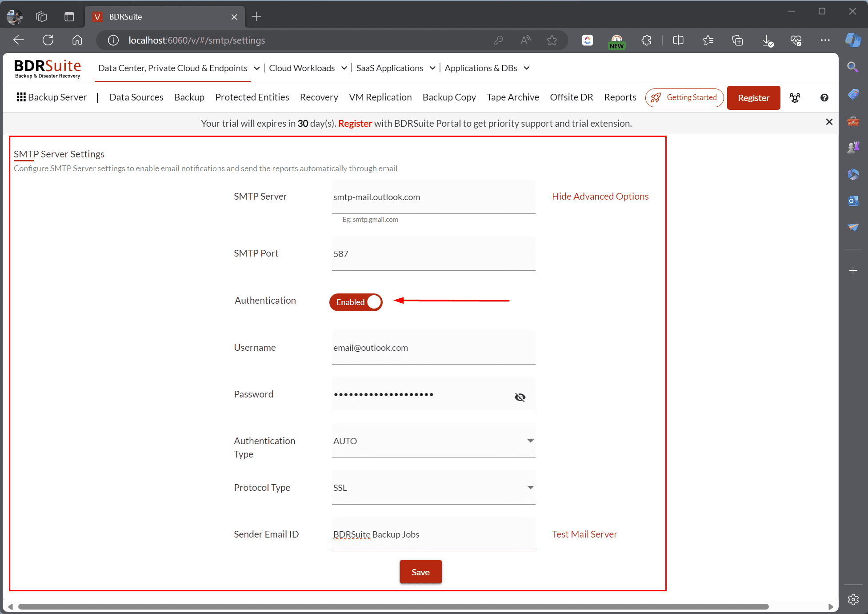Viewport: 868px width, 614px height.
Task: Click the Read aloud icon
Action: coord(525,40)
